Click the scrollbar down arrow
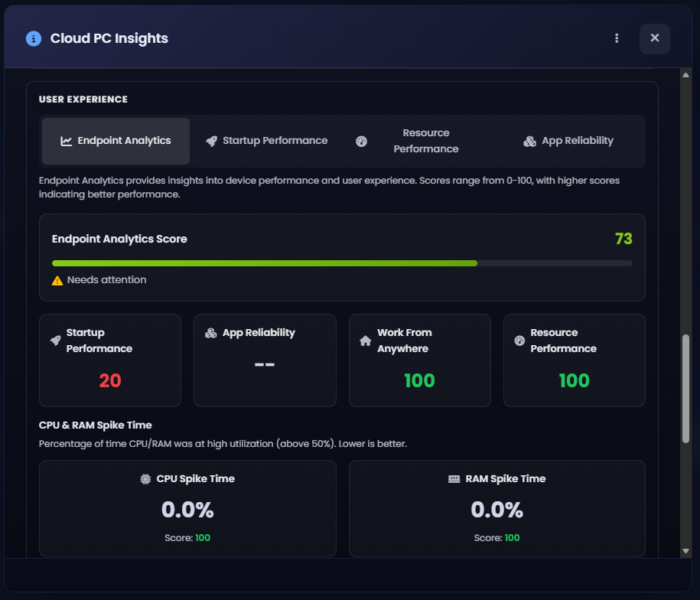This screenshot has width=700, height=600. coord(685,551)
